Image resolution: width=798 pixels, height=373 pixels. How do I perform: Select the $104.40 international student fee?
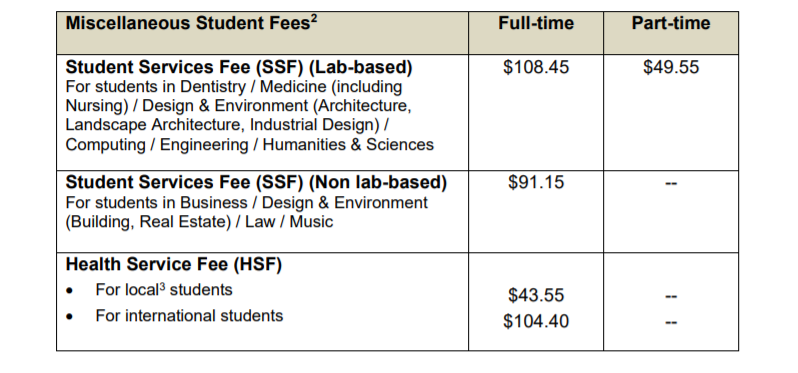[x=536, y=321]
